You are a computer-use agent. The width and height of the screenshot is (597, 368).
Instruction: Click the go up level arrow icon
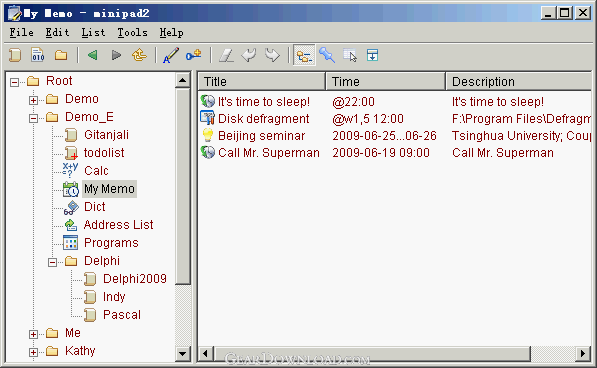[139, 56]
